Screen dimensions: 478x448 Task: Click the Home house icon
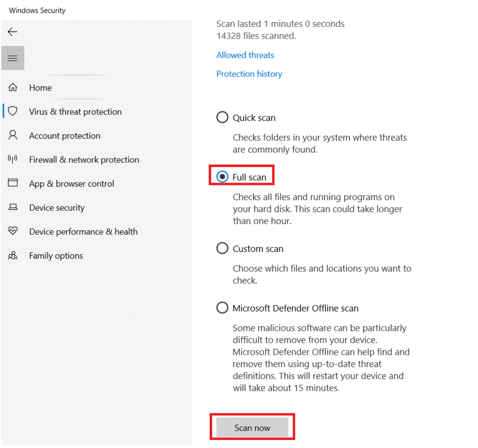click(x=13, y=87)
